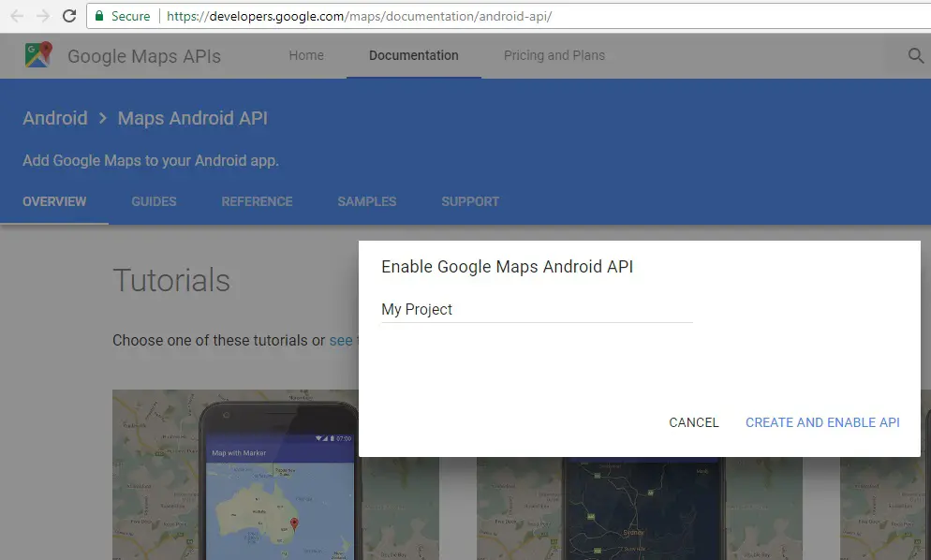Click the Maps Android API breadcrumb
The width and height of the screenshot is (931, 560).
(192, 118)
